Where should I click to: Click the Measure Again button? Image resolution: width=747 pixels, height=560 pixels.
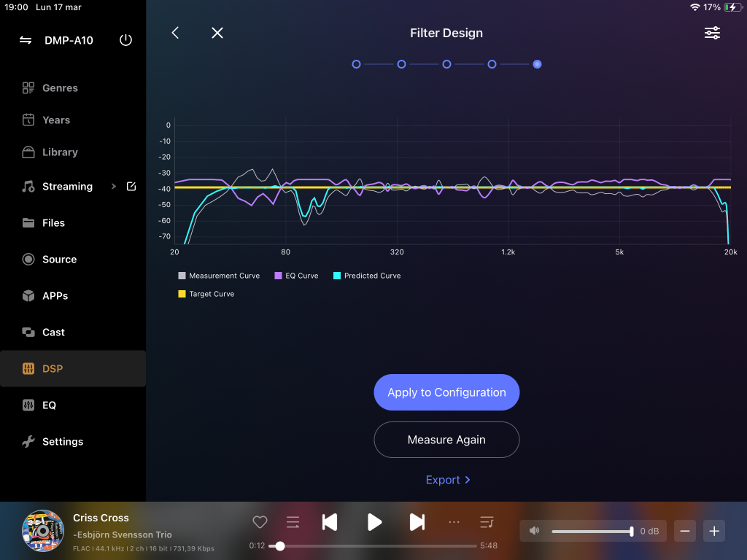(446, 440)
